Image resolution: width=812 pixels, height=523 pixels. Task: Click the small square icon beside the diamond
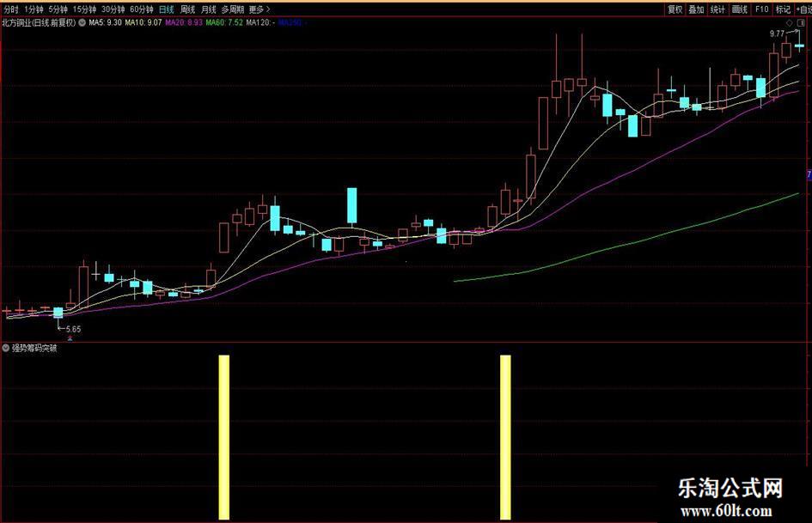point(802,23)
